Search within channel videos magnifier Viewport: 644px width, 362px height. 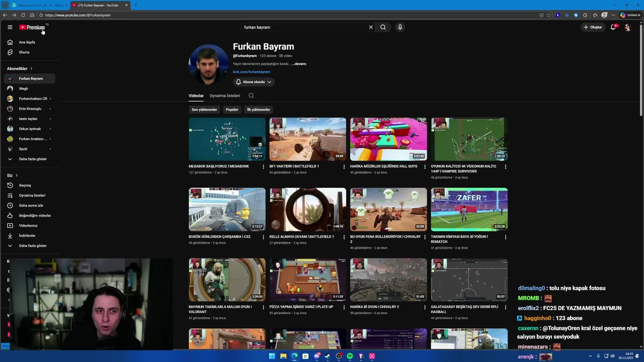(251, 96)
